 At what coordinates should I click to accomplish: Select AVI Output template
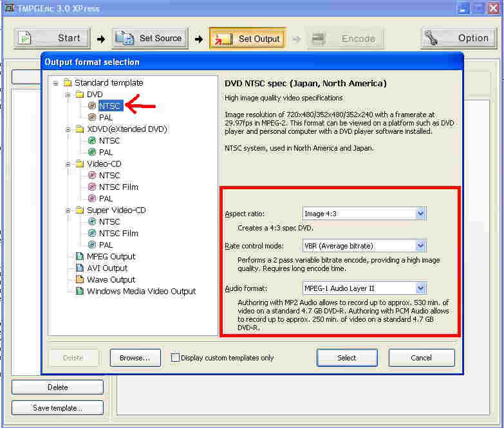pos(107,268)
